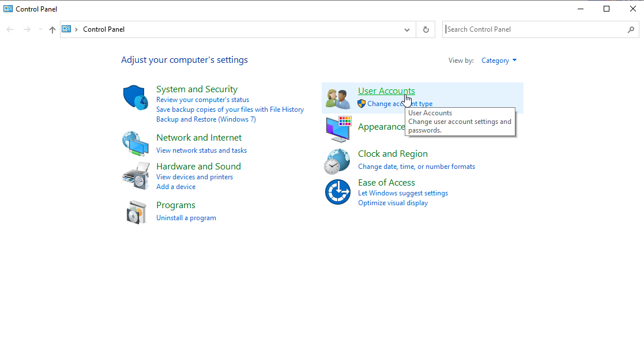
Task: Click the System and Security shield icon
Action: pos(136,97)
